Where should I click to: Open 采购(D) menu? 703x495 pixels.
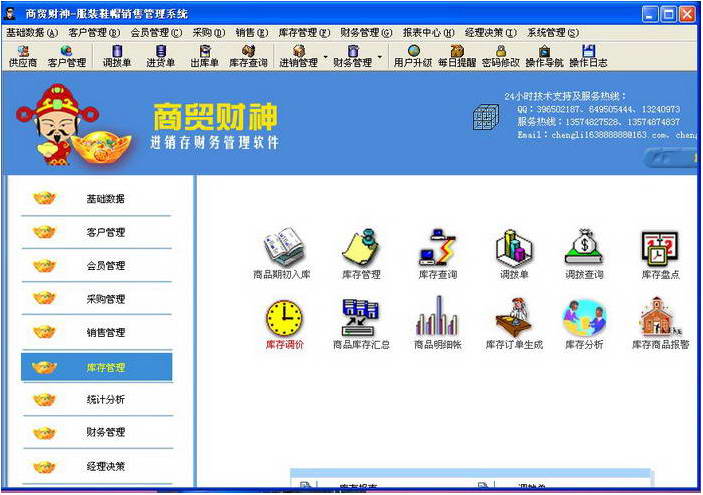pos(209,33)
